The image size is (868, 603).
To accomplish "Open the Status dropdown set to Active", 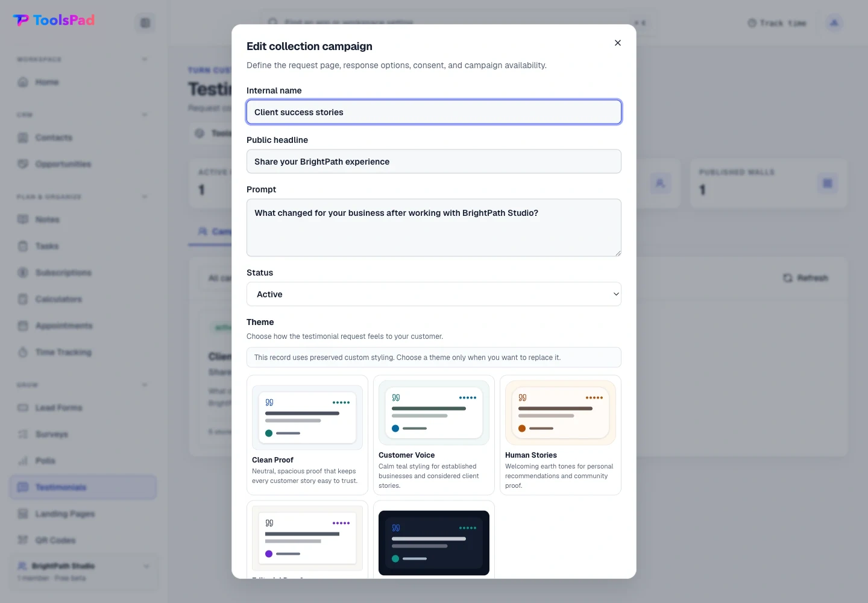I will [x=434, y=294].
